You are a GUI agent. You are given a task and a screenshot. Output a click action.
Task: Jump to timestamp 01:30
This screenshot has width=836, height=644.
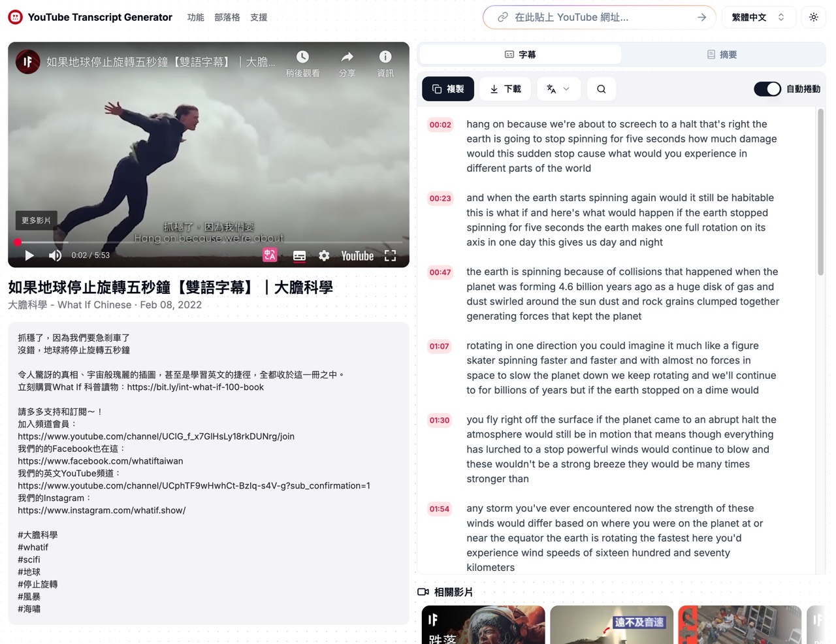click(440, 420)
